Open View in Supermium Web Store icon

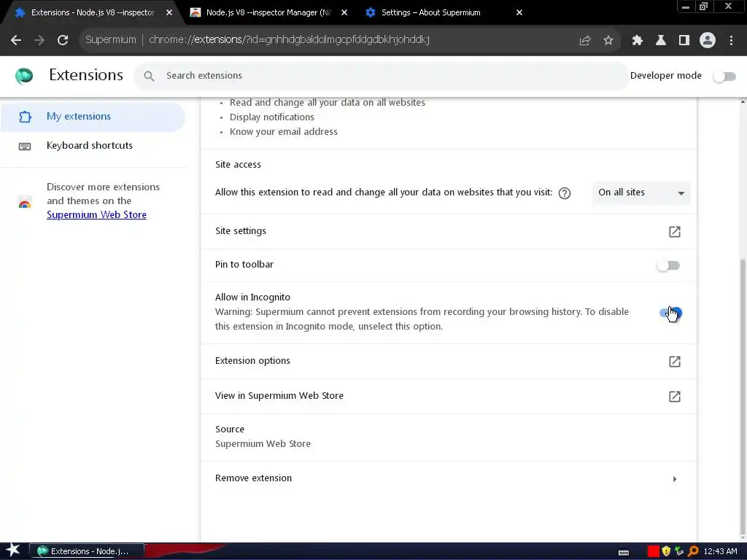[675, 396]
